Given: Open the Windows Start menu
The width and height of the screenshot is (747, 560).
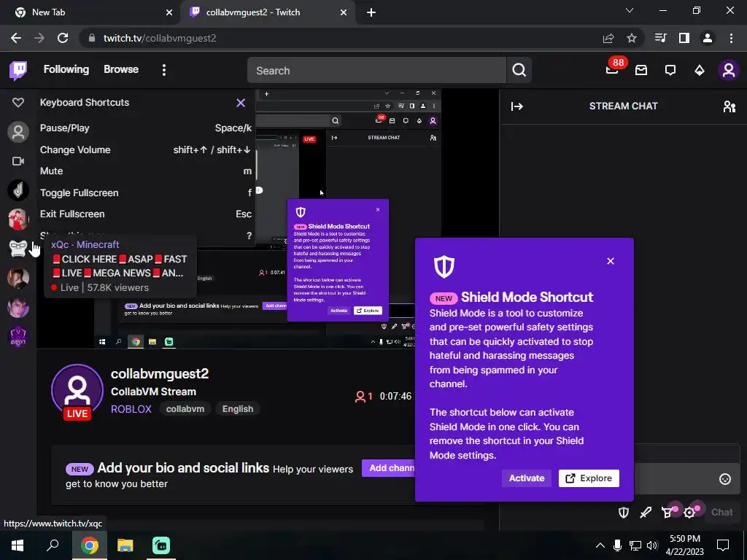Looking at the screenshot, I should pyautogui.click(x=18, y=545).
